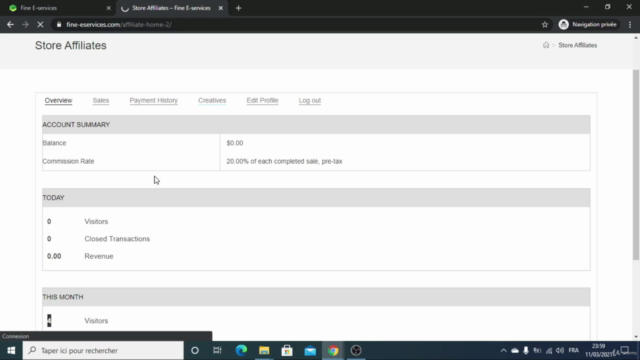Open the Sales tab
This screenshot has height=360, width=640.
point(101,100)
